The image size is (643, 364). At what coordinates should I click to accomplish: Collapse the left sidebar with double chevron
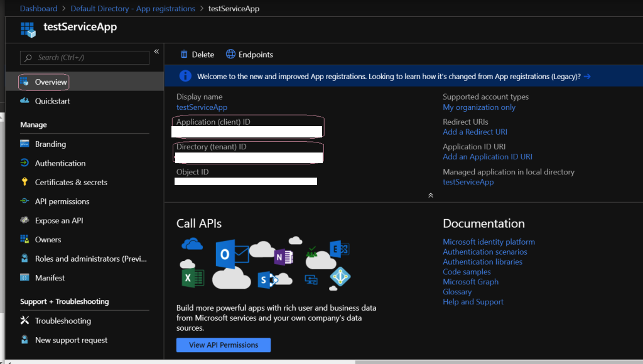tap(156, 51)
